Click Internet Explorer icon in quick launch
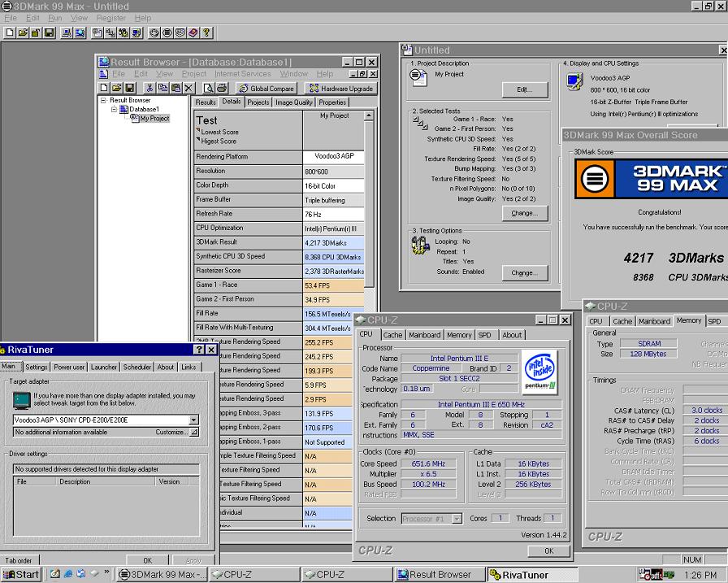The width and height of the screenshot is (728, 583). click(68, 574)
